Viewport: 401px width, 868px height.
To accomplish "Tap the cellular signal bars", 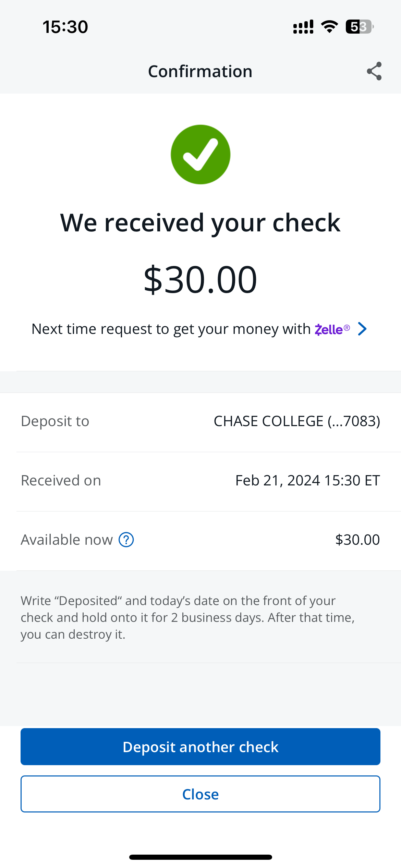I will pos(303,27).
